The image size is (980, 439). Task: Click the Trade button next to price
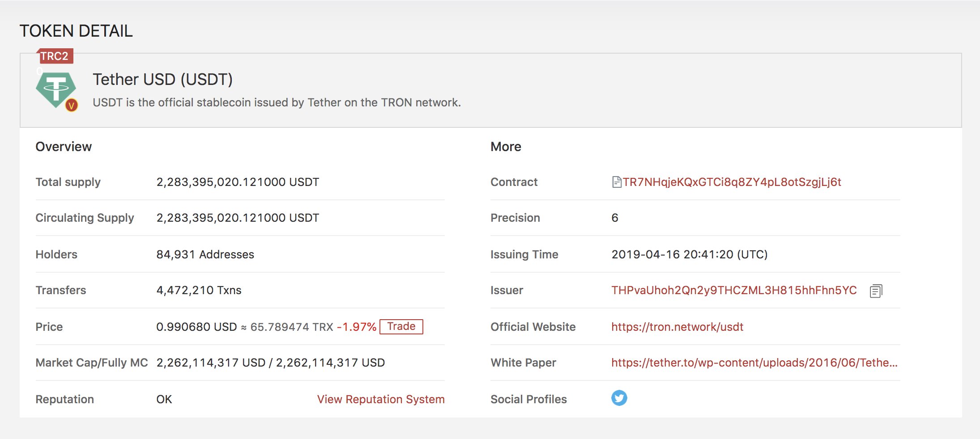click(401, 326)
